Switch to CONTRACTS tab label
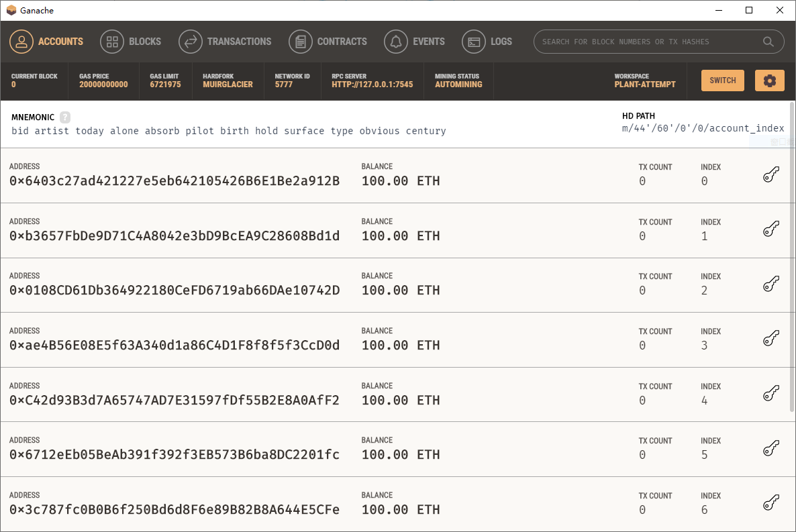The image size is (796, 532). 342,42
